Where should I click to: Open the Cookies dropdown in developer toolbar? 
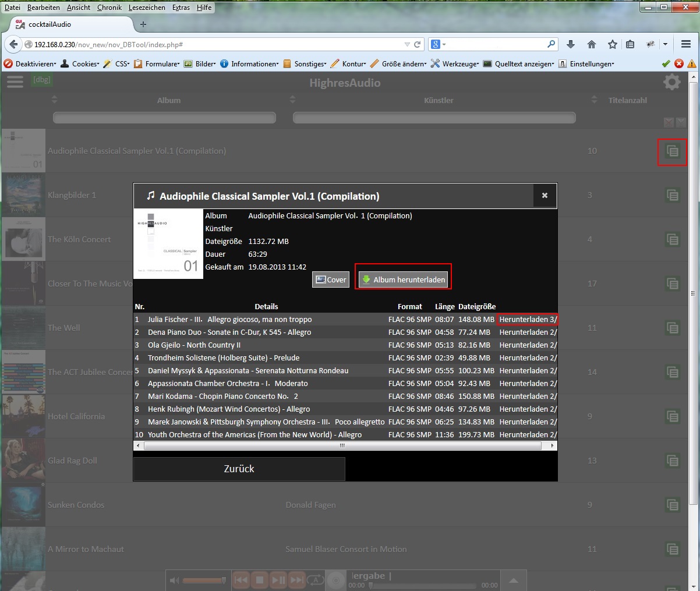(x=80, y=63)
